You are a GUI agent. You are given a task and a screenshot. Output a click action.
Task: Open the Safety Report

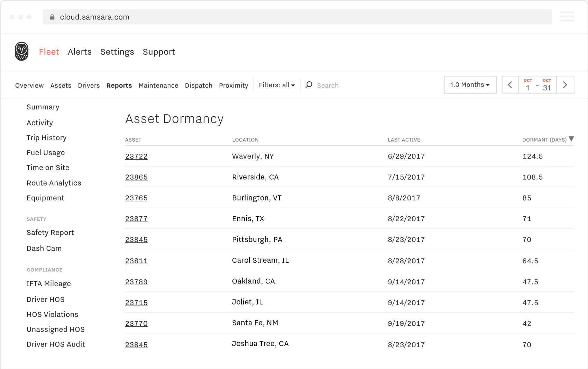[50, 233]
